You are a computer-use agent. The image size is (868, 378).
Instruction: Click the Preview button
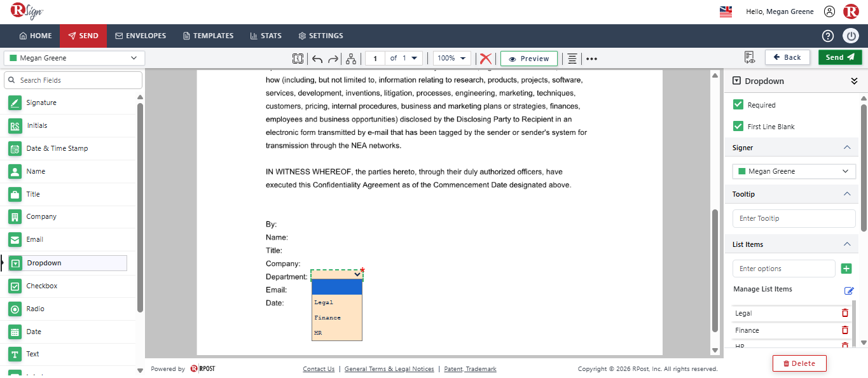[x=529, y=59]
